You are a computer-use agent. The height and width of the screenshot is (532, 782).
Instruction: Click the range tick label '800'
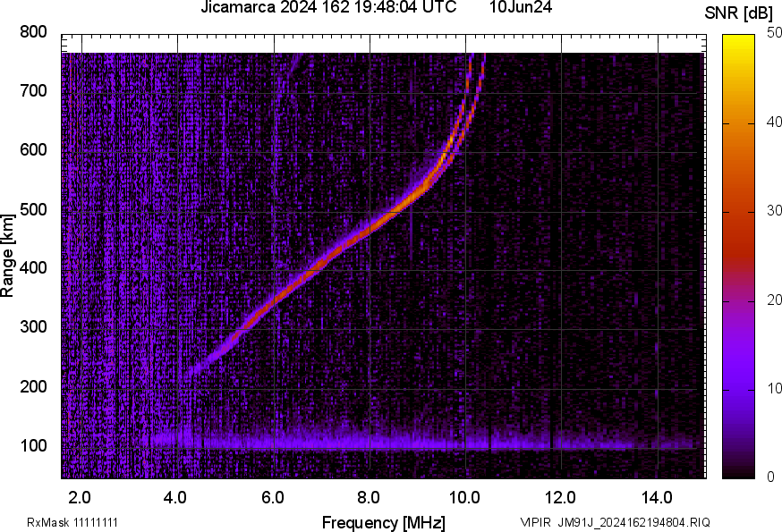click(33, 32)
